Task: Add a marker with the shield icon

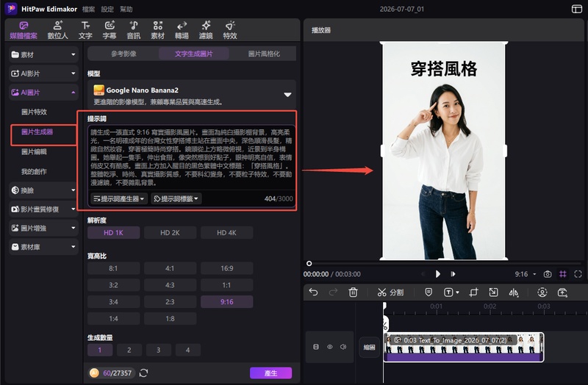Action: (429, 292)
